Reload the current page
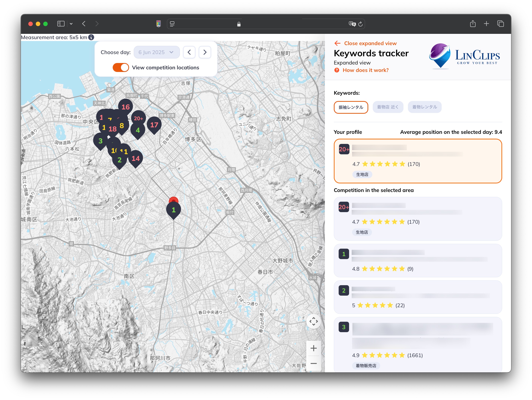Viewport: 532px width, 400px height. coord(360,24)
